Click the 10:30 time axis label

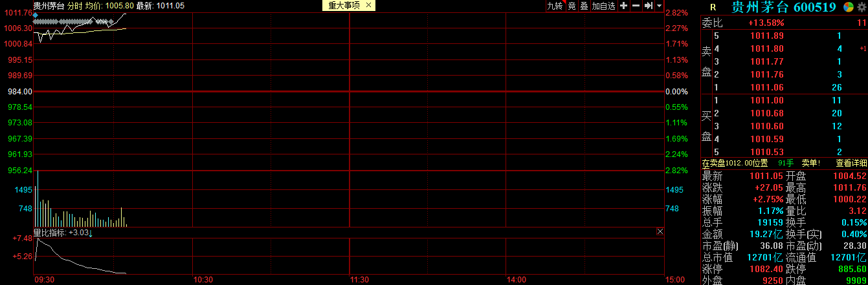point(203,280)
